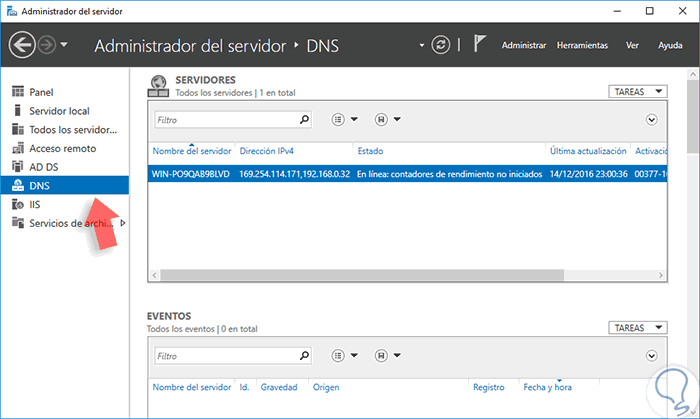Select server row WIN-PO9QAB9BLVD
Image resolution: width=700 pixels, height=419 pixels.
coord(408,174)
